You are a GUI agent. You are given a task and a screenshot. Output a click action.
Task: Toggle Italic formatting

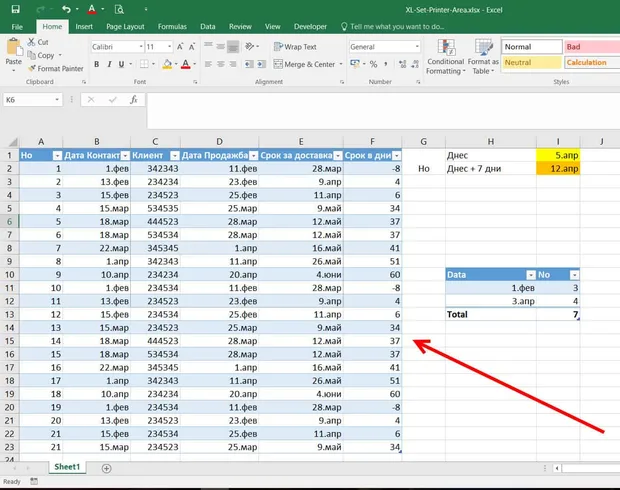click(109, 64)
